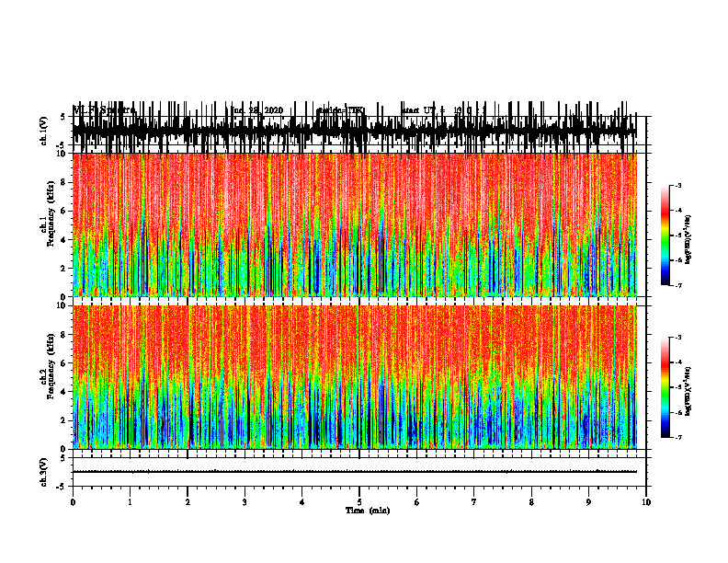This screenshot has height=563, width=728.
Task: Click the ch.1 spectrogram colorbar
Action: pos(665,236)
